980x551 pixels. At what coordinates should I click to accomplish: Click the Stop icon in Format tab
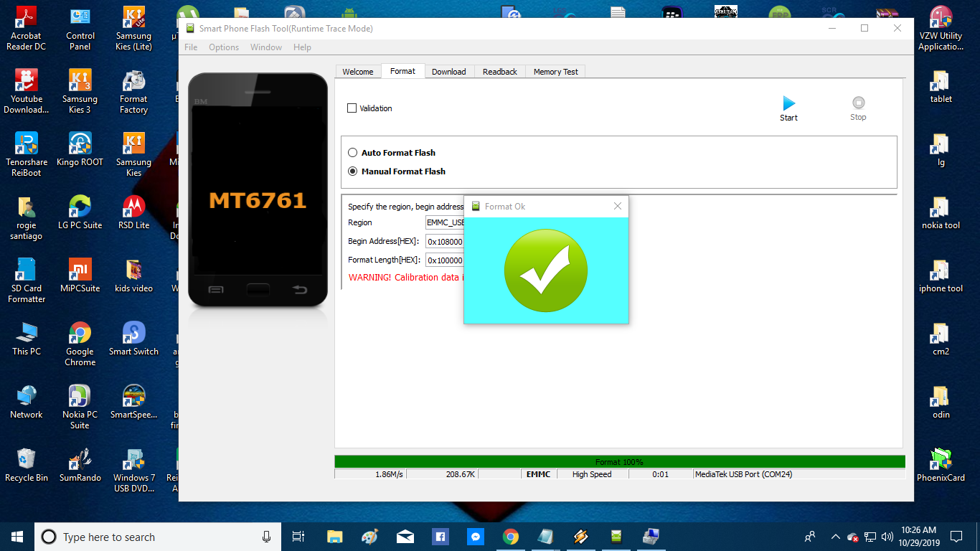[858, 103]
